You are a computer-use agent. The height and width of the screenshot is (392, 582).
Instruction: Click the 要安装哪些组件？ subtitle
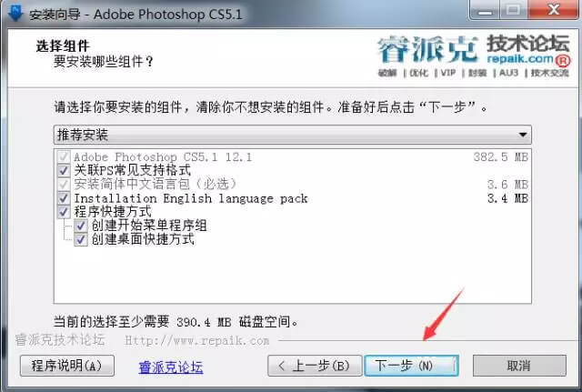103,61
